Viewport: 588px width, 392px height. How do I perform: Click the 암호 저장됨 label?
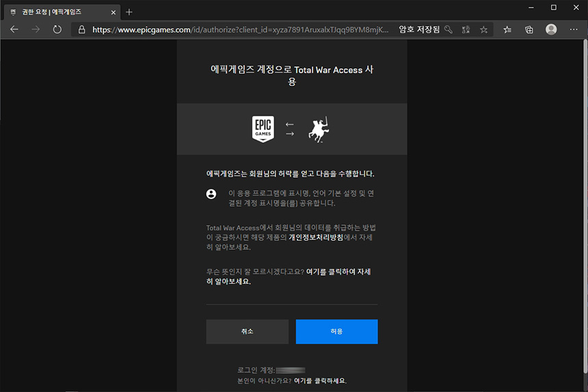pos(419,29)
